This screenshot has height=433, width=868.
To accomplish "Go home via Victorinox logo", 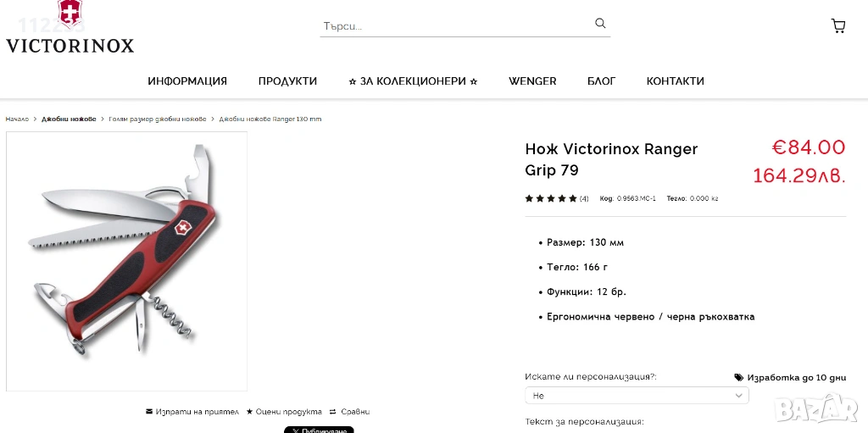I will point(70,27).
